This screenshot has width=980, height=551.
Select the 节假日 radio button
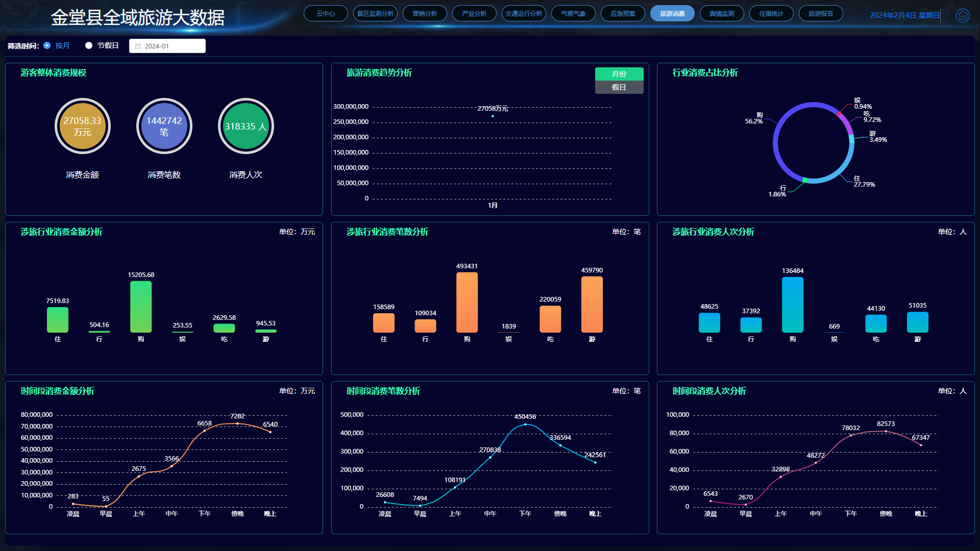point(89,46)
